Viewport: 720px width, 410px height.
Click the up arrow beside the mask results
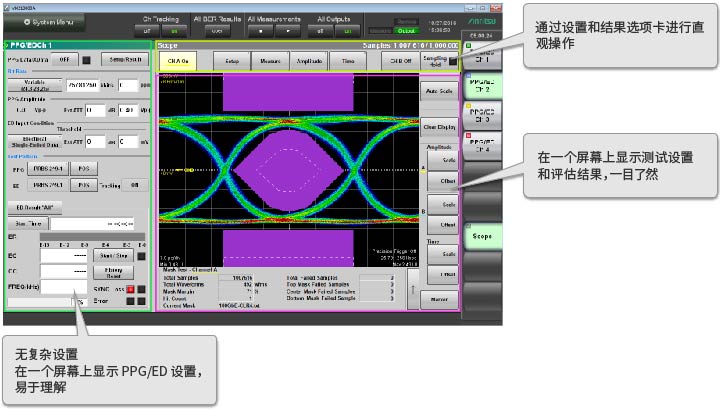tap(413, 289)
